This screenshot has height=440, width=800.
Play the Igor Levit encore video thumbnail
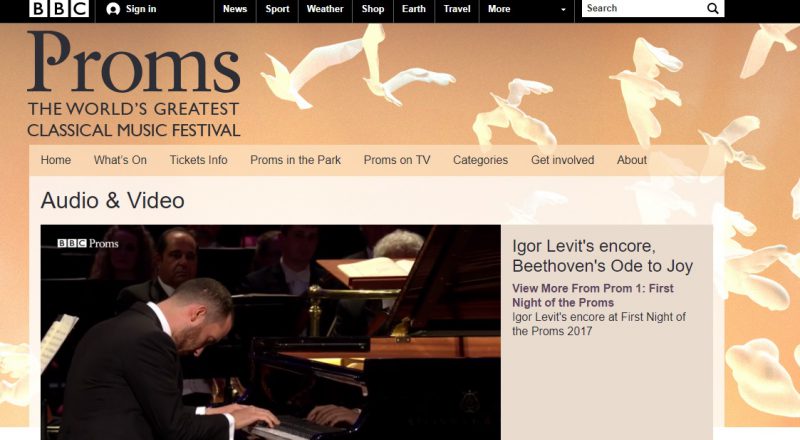(270, 332)
